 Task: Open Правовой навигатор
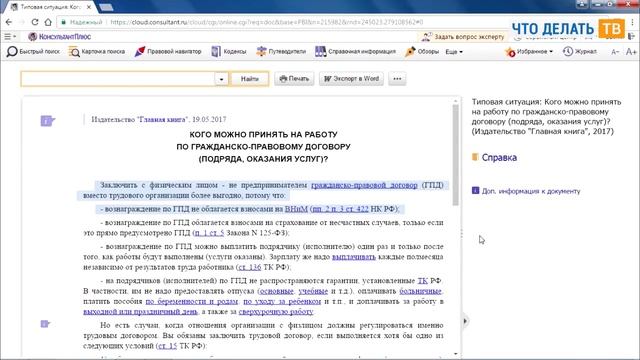coord(168,51)
